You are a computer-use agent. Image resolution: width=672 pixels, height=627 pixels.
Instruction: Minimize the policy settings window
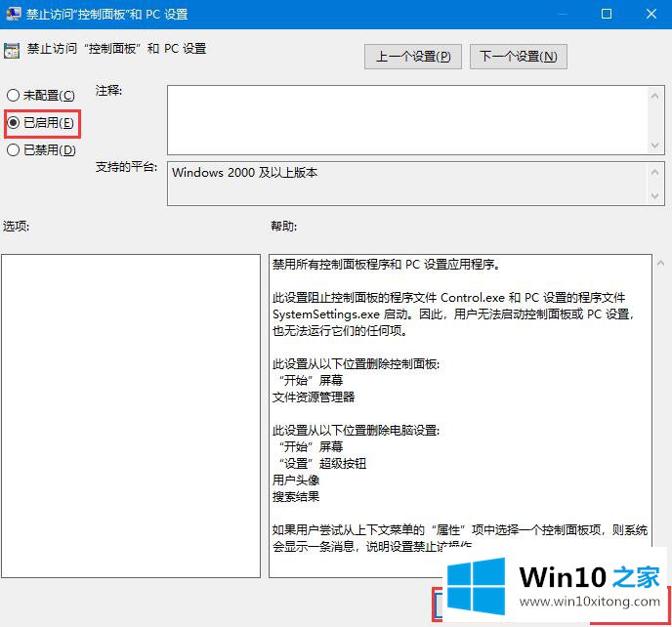(560, 15)
